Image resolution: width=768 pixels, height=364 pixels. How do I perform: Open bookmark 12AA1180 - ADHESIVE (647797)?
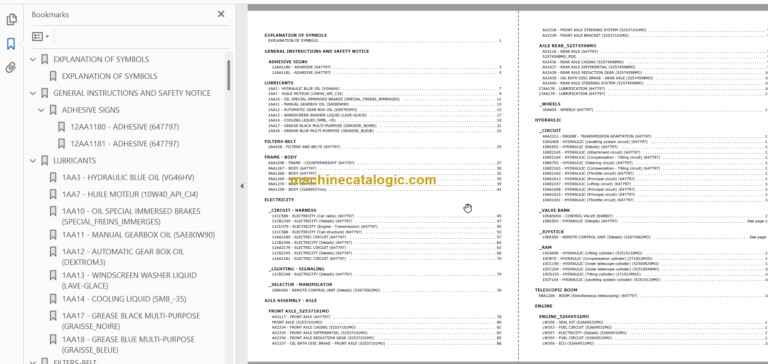pyautogui.click(x=124, y=127)
